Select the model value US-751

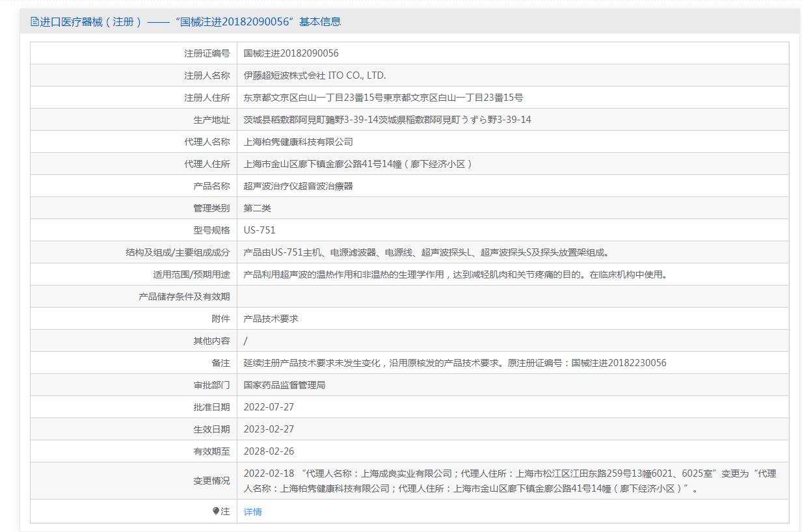pos(260,230)
